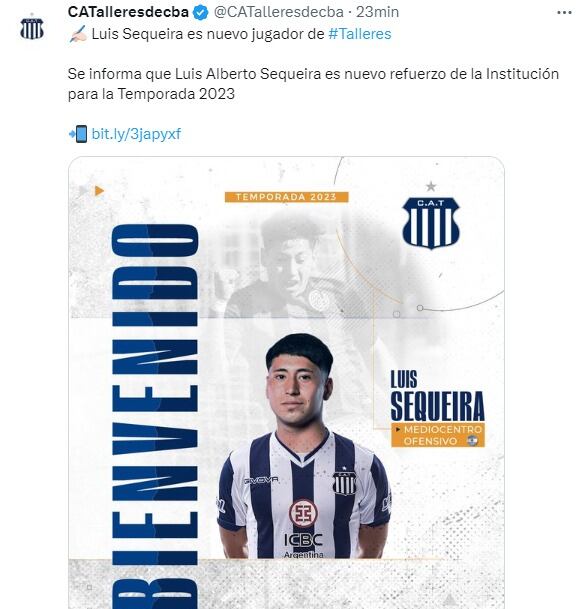Click the grey star above the crest
The image size is (578, 609).
[x=431, y=186]
